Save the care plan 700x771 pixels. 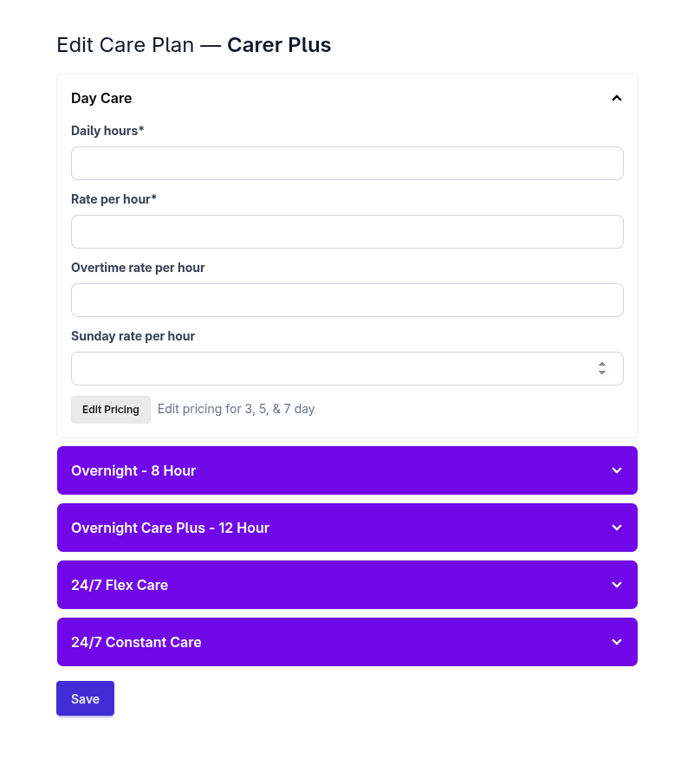(x=85, y=699)
